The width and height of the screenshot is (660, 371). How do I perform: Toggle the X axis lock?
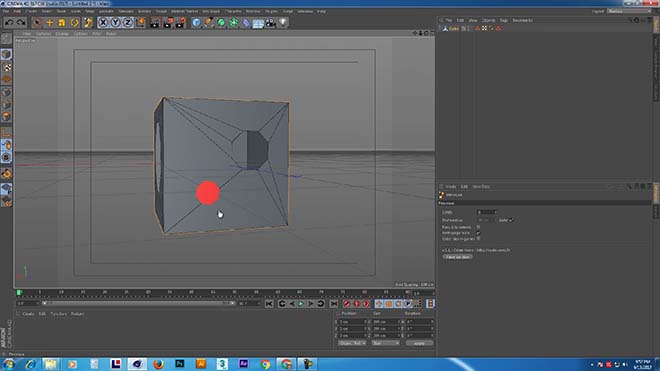103,22
